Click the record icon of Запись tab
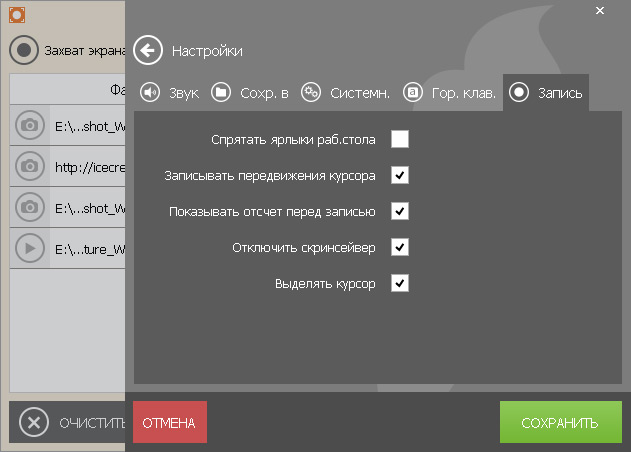Image resolution: width=631 pixels, height=452 pixels. [x=519, y=93]
